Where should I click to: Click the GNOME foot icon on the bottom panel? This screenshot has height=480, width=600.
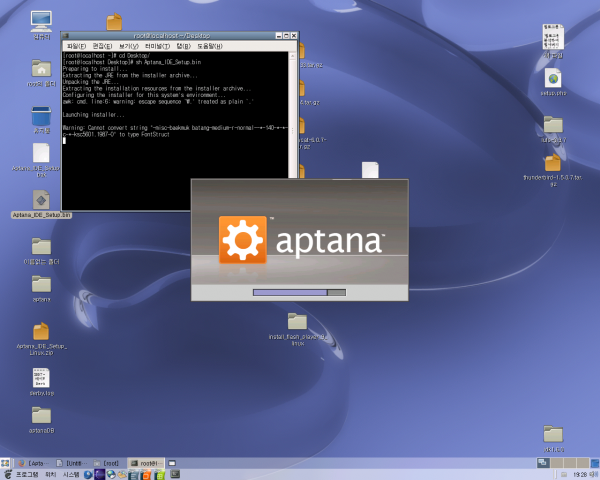tap(8, 475)
